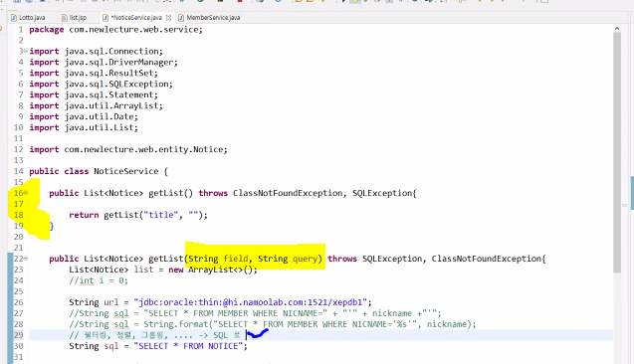Image resolution: width=634 pixels, height=364 pixels.
Task: Fold the getList(String field, String query) method
Action: (x=26, y=259)
